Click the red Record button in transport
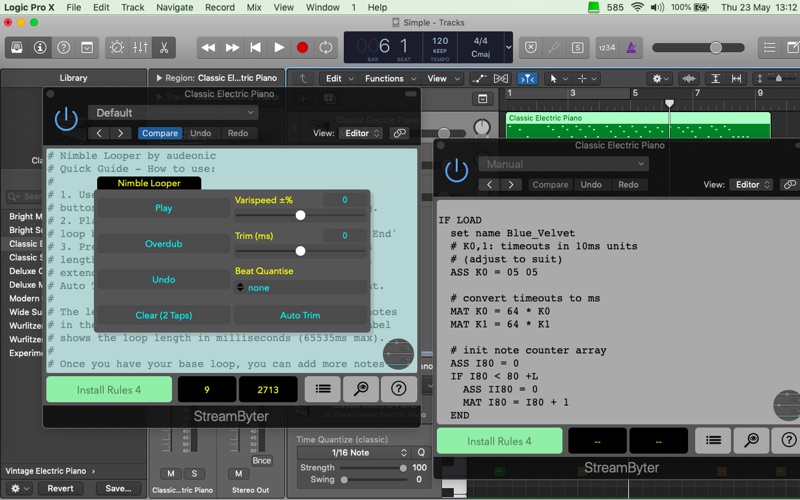 [x=303, y=47]
